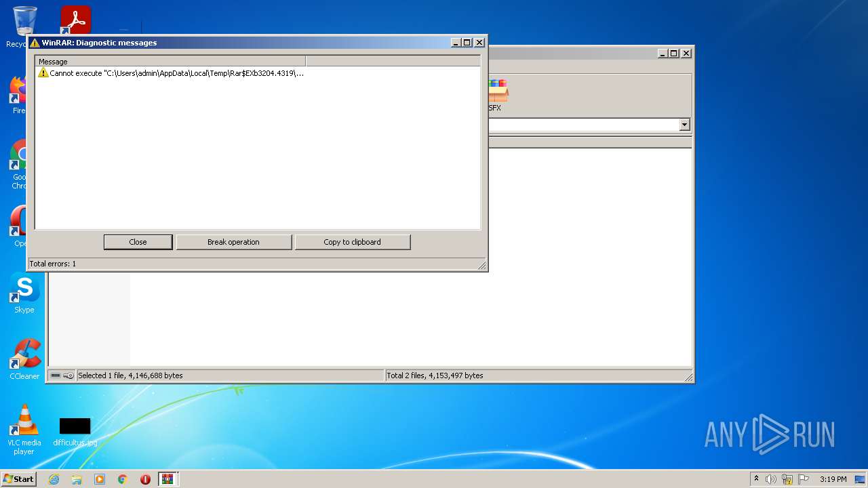Show hidden system tray icons
The width and height of the screenshot is (868, 488).
pos(756,479)
